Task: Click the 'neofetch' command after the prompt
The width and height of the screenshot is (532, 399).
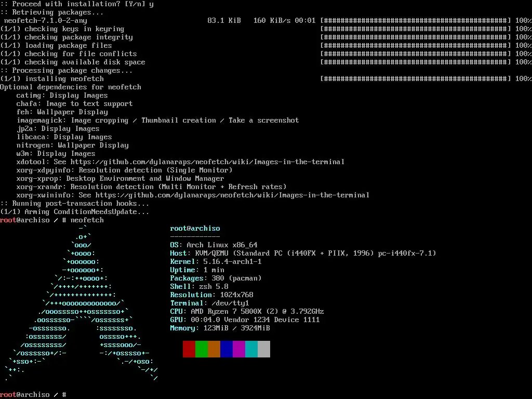Action: pyautogui.click(x=87, y=220)
